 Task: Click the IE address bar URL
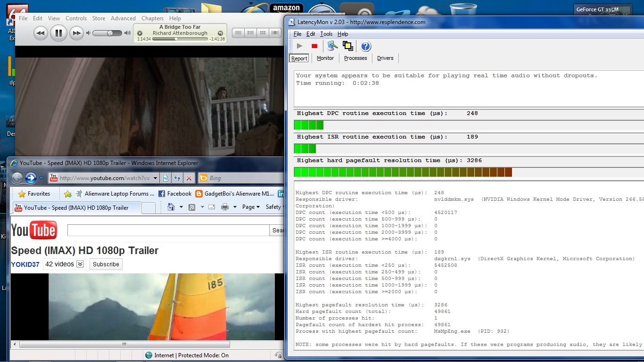pos(105,178)
